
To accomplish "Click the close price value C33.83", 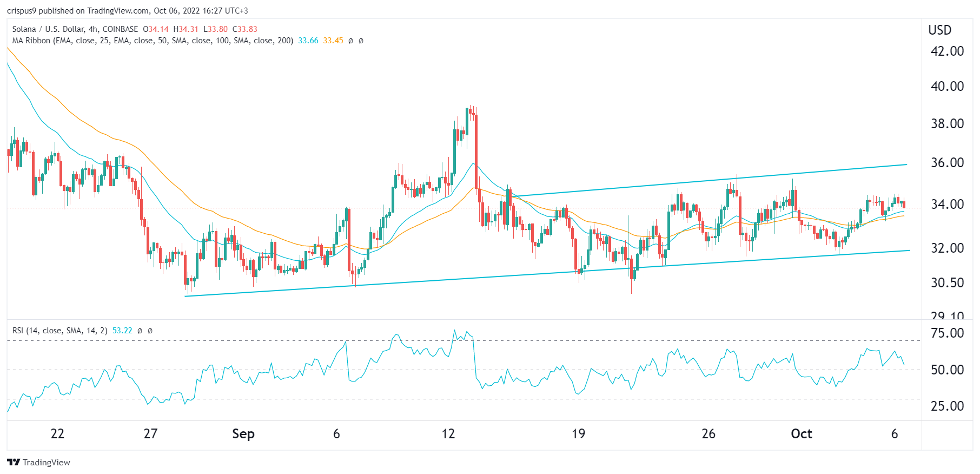I will click(x=245, y=29).
